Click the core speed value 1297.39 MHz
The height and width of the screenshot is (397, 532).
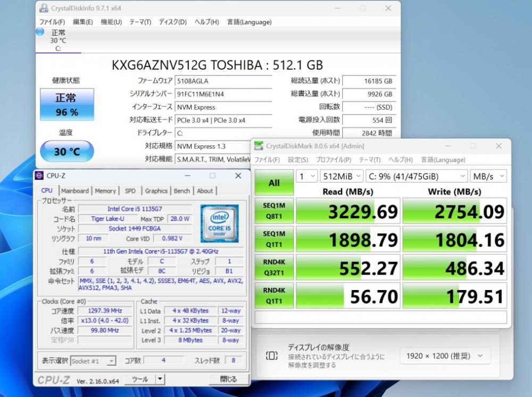click(105, 310)
